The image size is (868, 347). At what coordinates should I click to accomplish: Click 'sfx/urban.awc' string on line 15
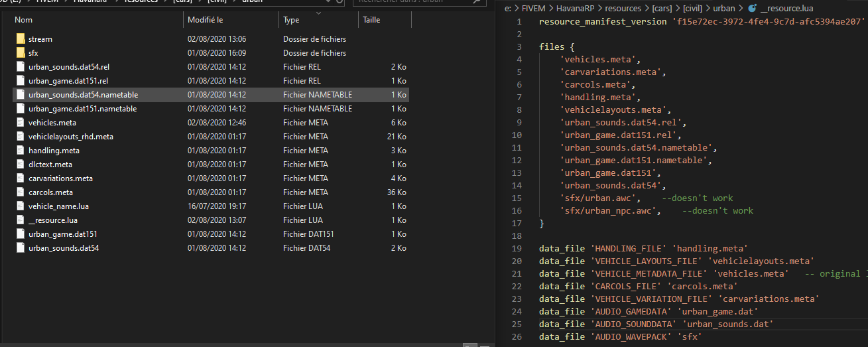point(598,198)
